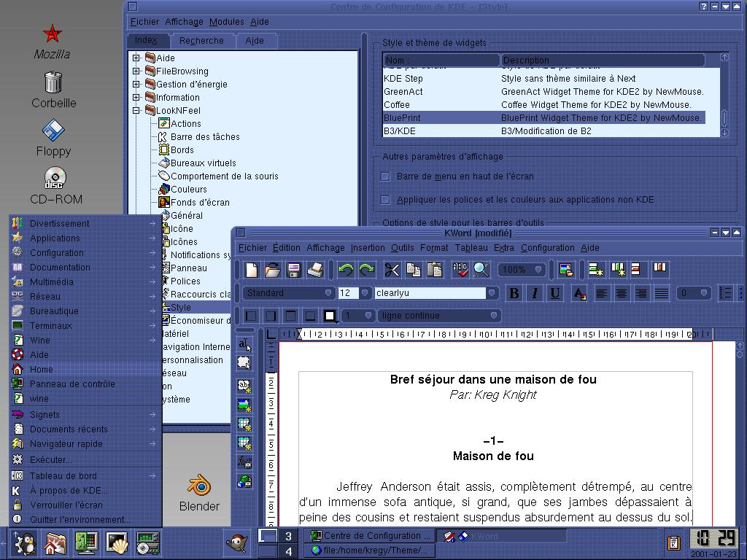747x560 pixels.
Task: Toggle the right border button
Action: pyautogui.click(x=271, y=315)
